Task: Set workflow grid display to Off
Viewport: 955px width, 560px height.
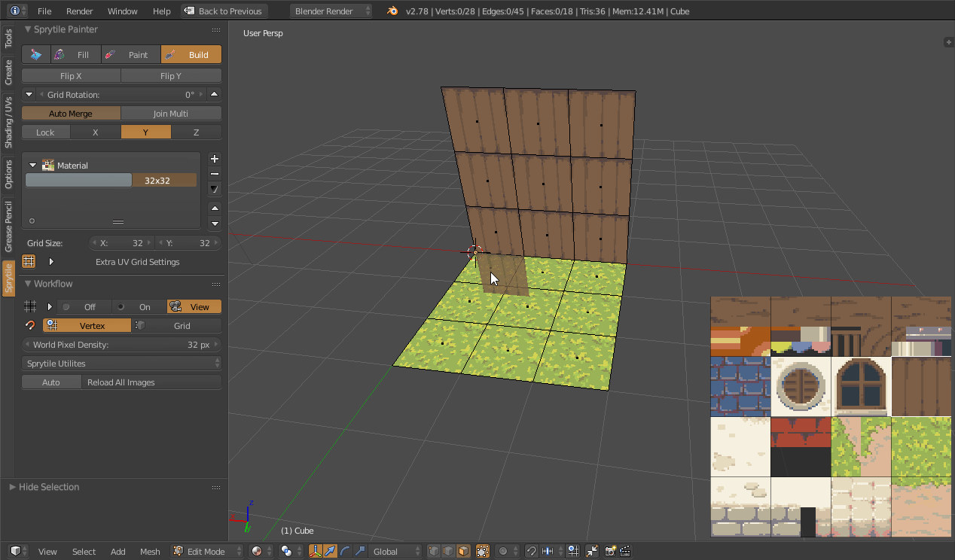Action: point(85,306)
